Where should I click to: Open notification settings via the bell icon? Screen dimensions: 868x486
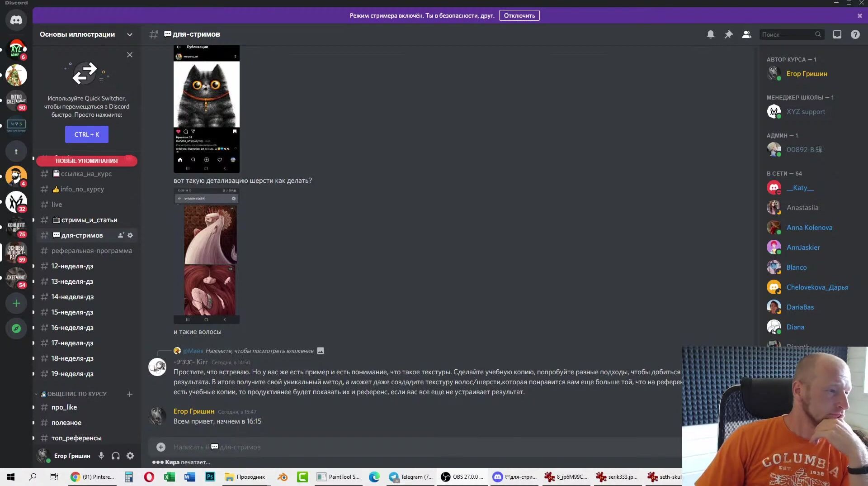[x=711, y=34]
